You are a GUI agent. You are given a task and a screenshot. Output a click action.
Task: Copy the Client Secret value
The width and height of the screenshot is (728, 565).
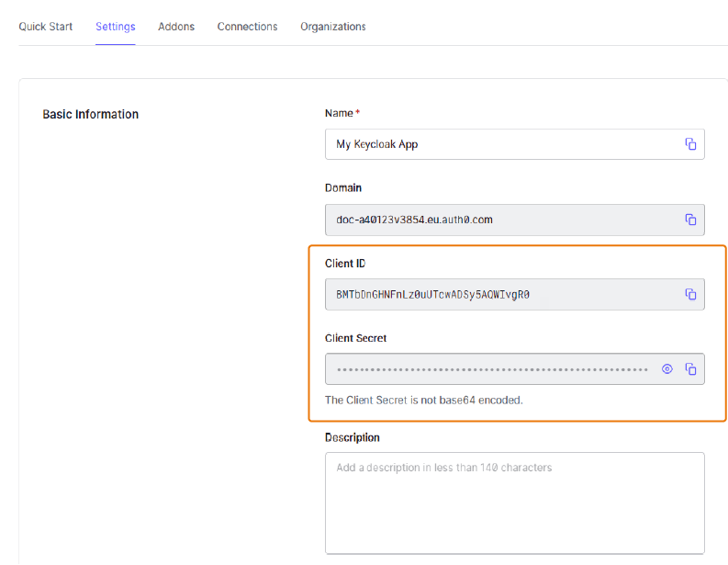point(690,369)
